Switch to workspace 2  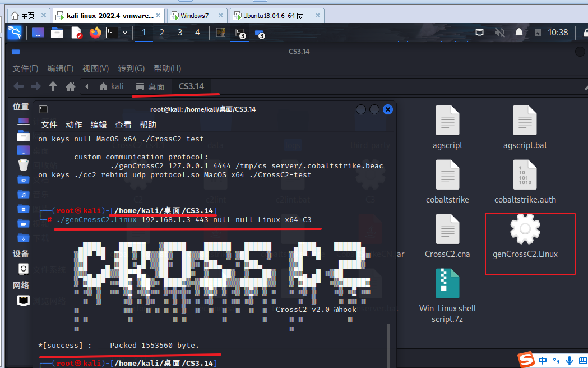pos(161,33)
